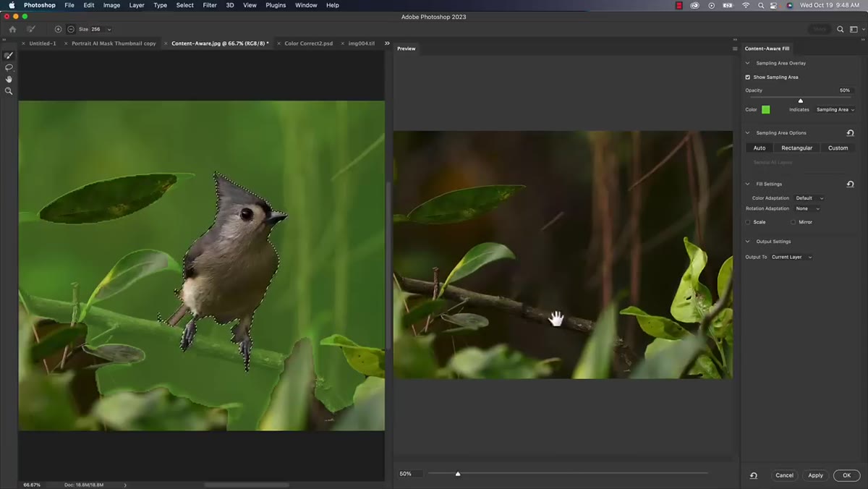Switch brush to subtract mode (minus)

point(71,29)
